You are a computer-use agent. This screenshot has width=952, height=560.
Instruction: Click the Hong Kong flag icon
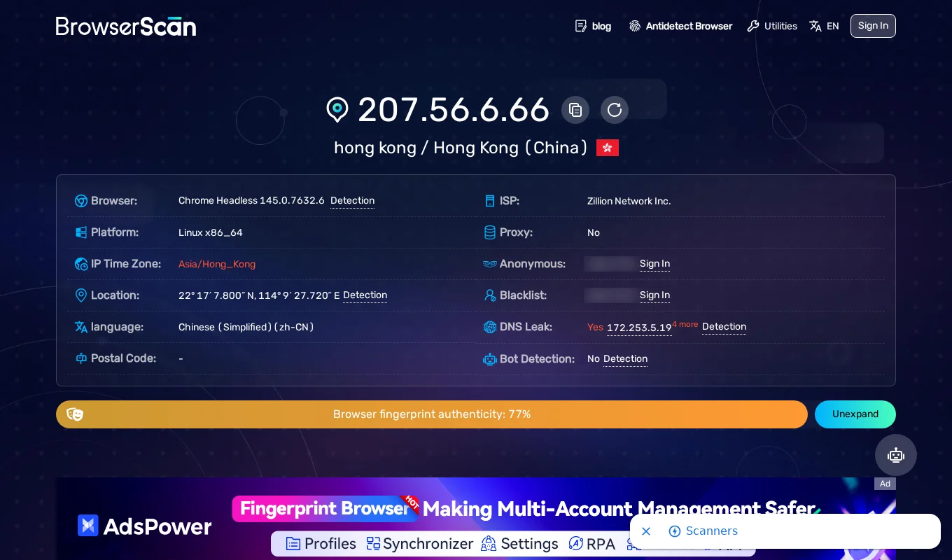click(607, 148)
